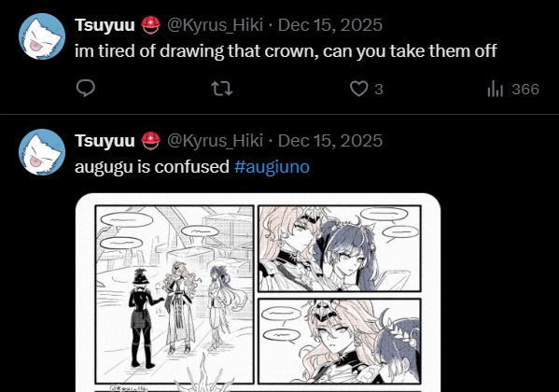
Task: Click helmet emoji badge in second tweet
Action: (151, 141)
